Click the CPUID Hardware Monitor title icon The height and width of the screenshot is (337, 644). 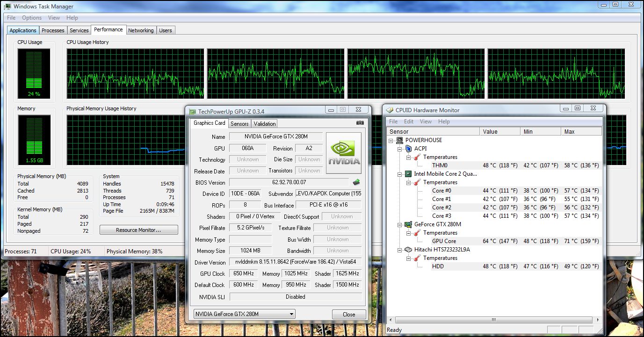click(390, 110)
